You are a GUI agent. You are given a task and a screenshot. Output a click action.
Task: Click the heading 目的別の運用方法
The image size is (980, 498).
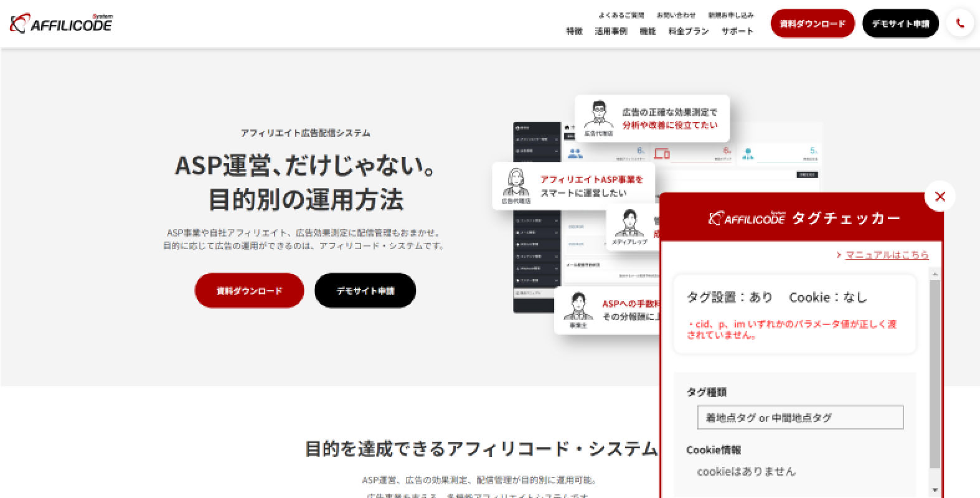(x=306, y=200)
